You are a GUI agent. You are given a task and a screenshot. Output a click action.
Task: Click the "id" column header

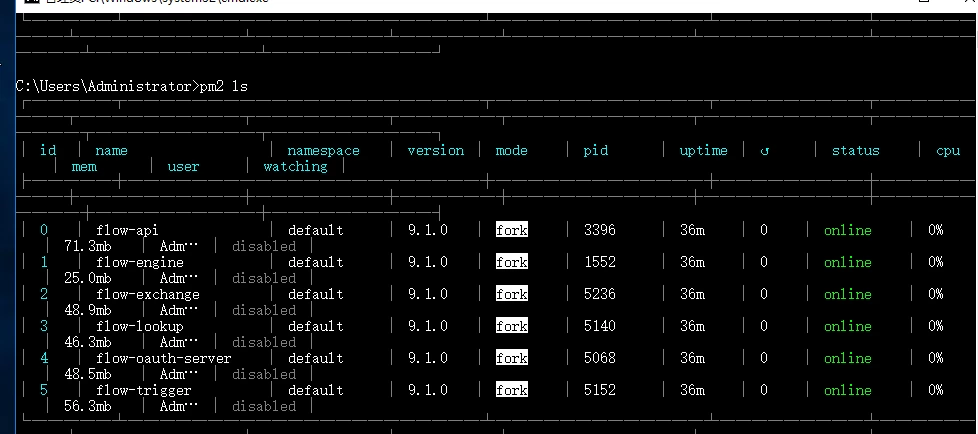tap(48, 150)
